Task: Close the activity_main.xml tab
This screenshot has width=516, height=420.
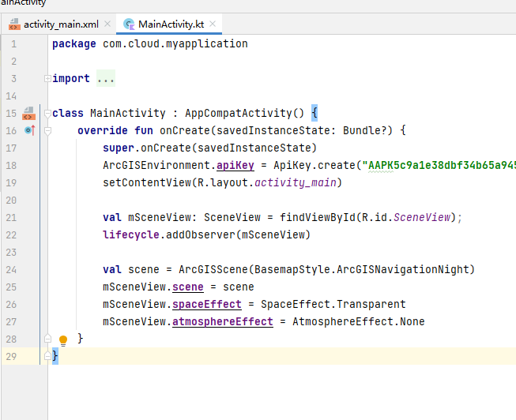Action: tap(107, 24)
